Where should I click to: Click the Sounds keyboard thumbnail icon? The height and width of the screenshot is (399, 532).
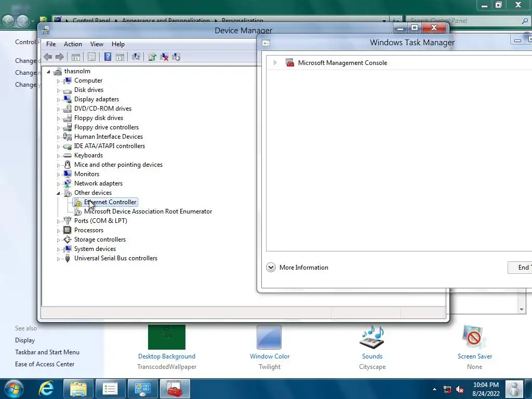click(372, 337)
